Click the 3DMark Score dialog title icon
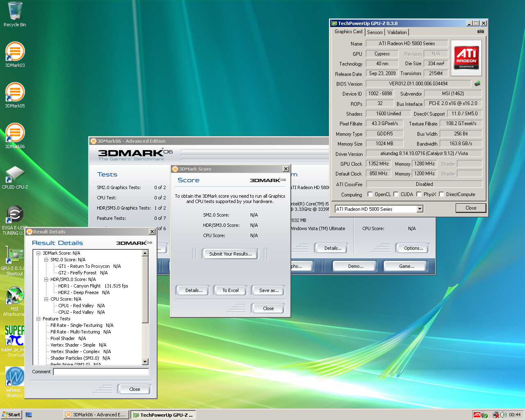The height and width of the screenshot is (420, 525). 175,169
